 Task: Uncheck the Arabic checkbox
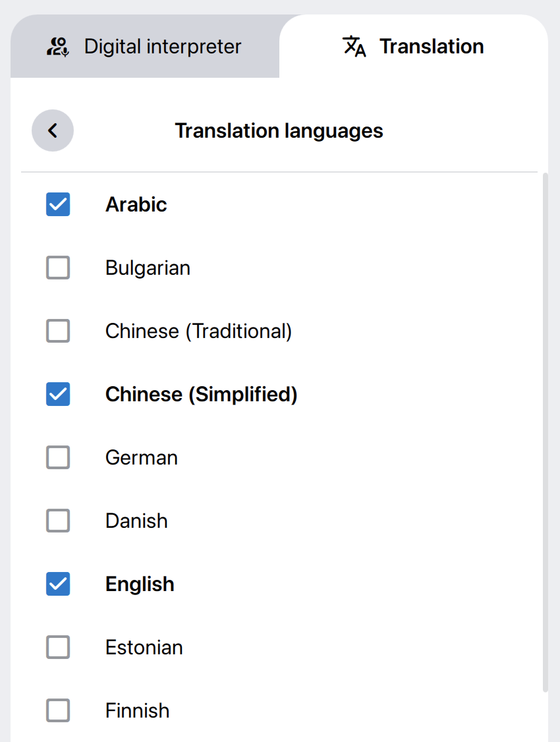[58, 204]
